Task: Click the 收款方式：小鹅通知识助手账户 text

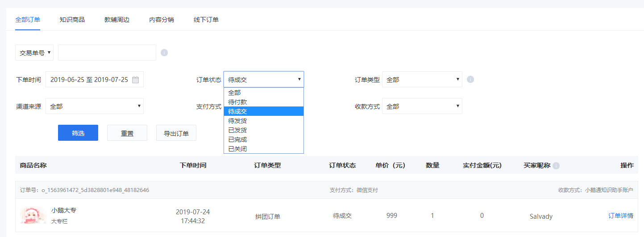Action: pos(595,190)
